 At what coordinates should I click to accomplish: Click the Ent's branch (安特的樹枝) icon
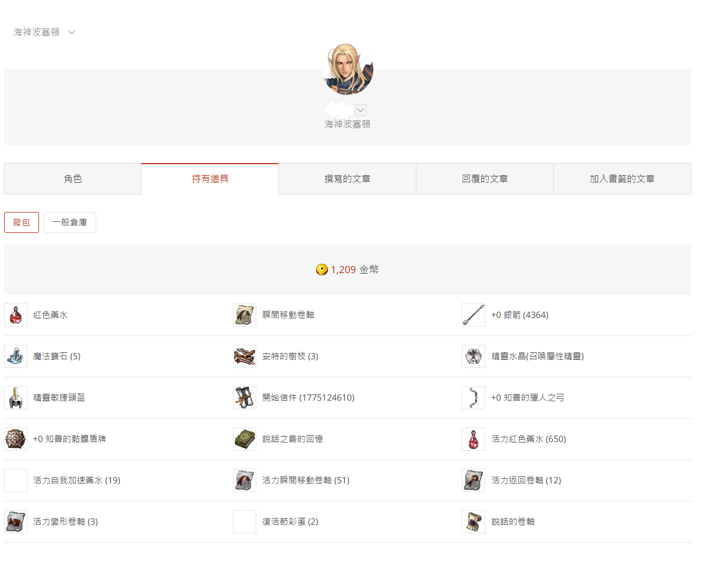tap(245, 356)
